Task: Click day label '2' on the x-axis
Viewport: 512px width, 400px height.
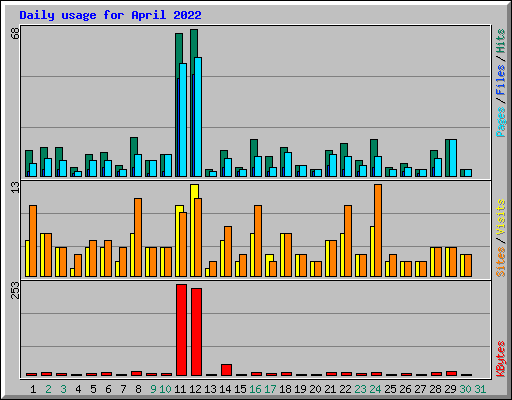Action: (x=48, y=389)
